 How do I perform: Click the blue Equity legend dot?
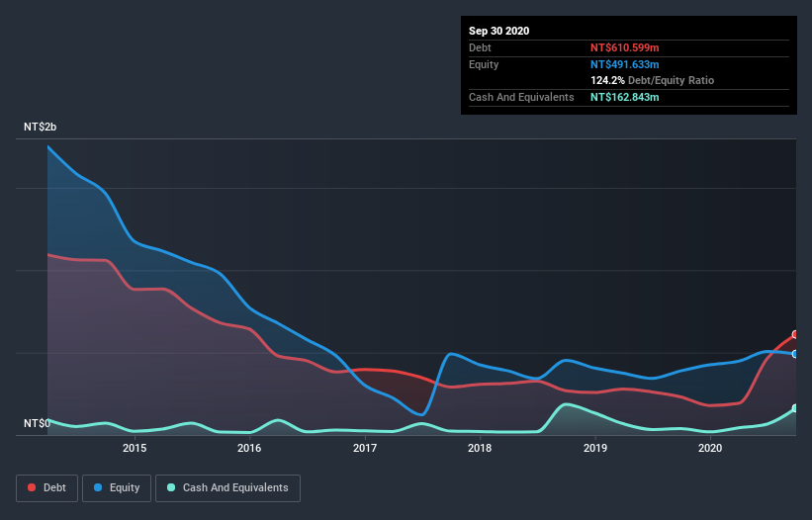[x=98, y=487]
